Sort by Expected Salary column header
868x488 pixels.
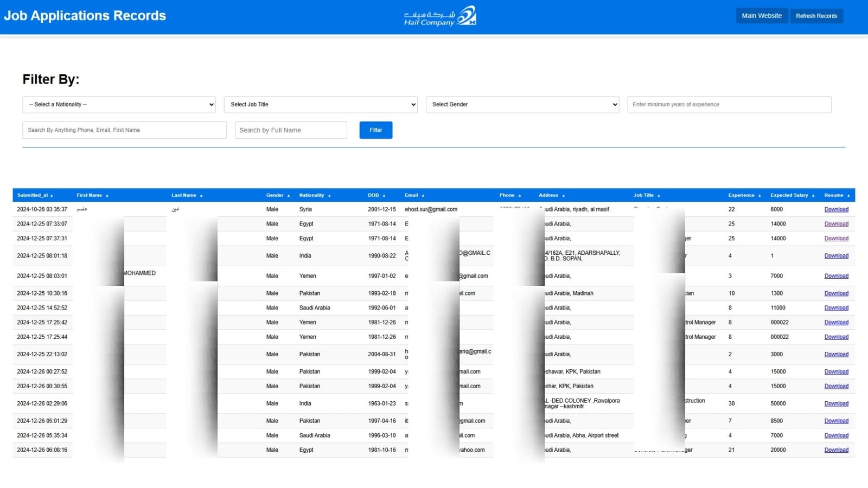(792, 195)
